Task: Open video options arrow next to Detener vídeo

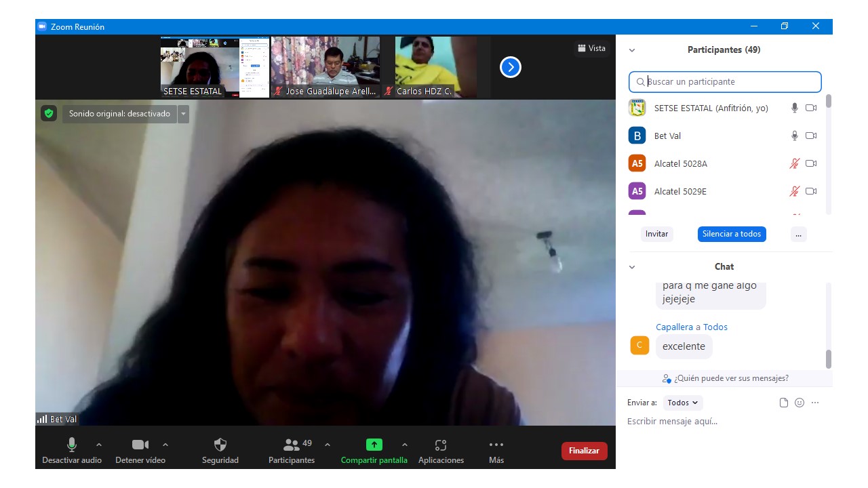Action: pos(165,445)
